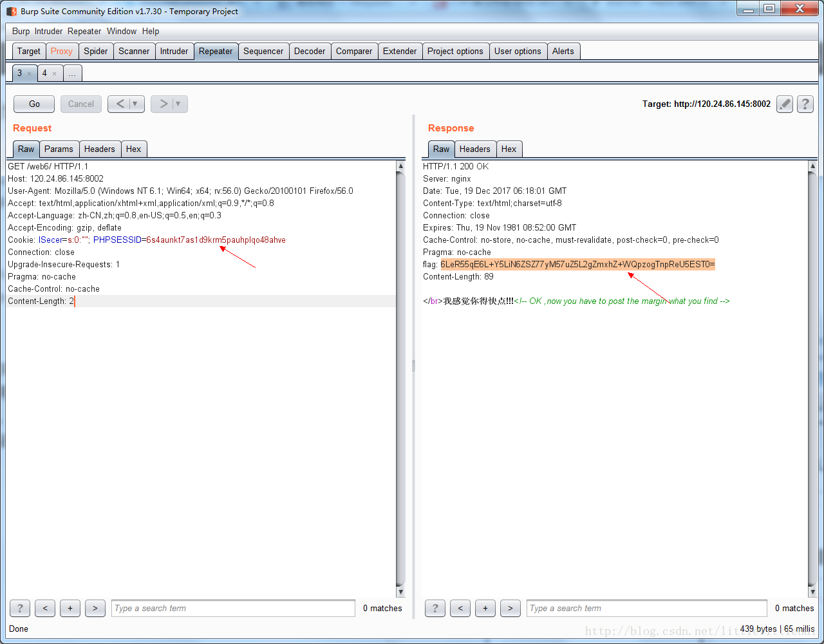Click the PHPSESSID cookie value in request

point(216,240)
